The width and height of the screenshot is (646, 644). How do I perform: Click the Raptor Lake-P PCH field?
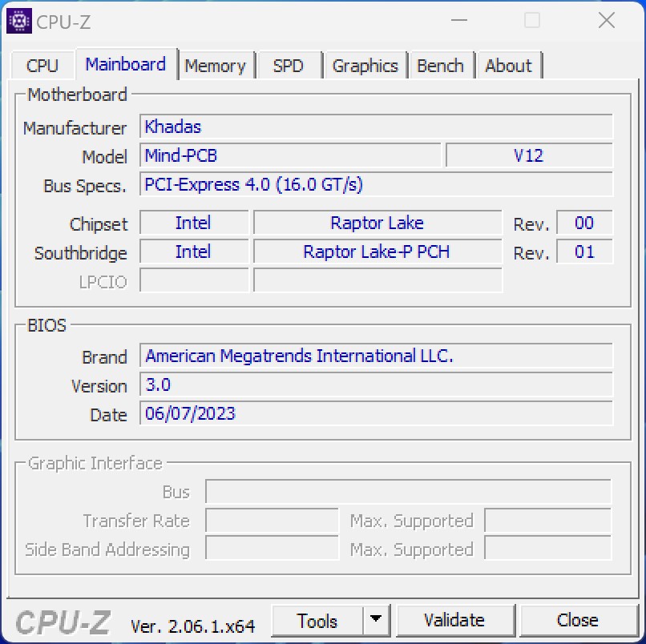378,252
